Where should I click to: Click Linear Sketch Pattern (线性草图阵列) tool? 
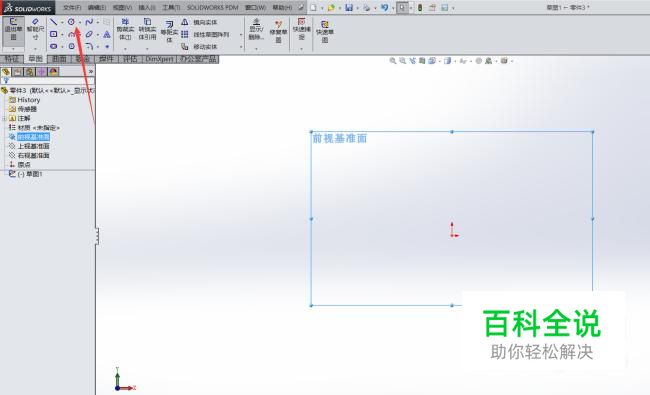[205, 34]
